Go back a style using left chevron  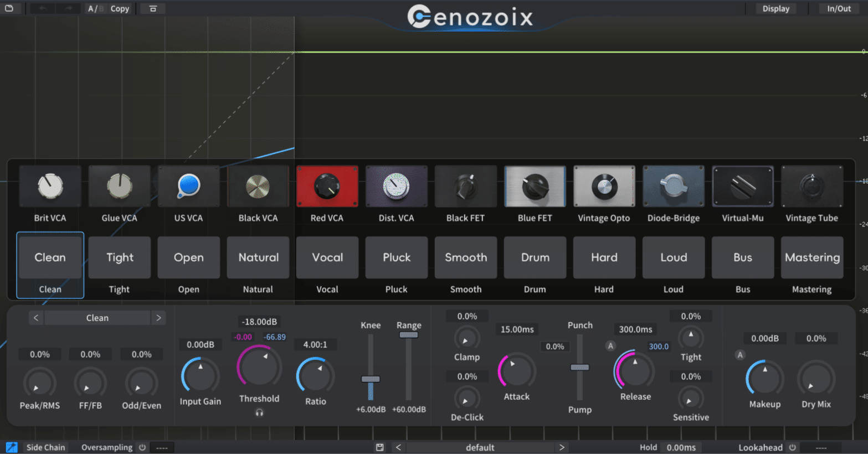coord(35,317)
